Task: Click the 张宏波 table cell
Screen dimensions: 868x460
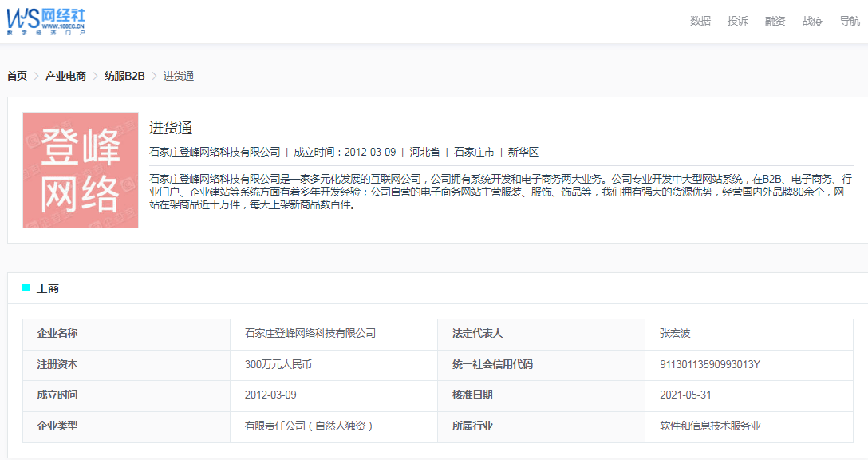Action: pyautogui.click(x=748, y=334)
